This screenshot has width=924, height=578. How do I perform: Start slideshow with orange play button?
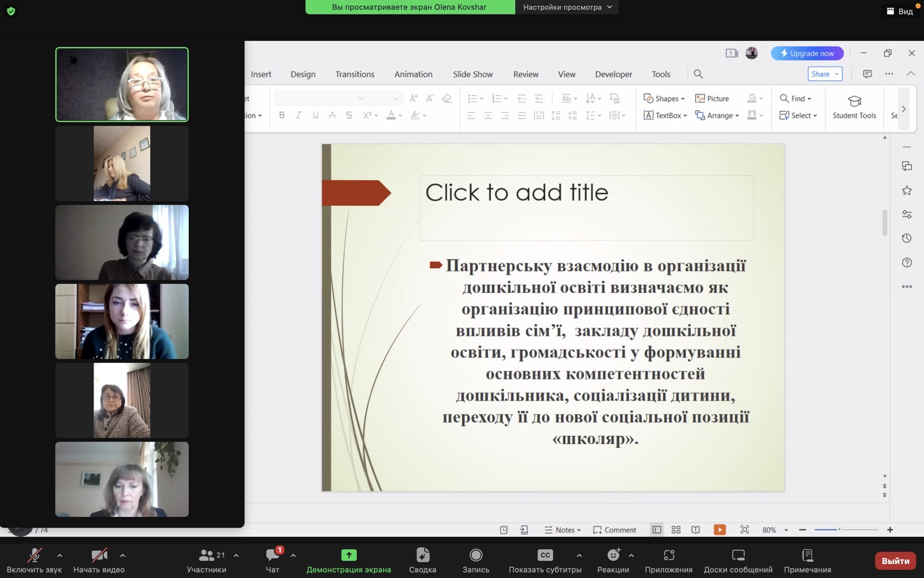click(720, 529)
